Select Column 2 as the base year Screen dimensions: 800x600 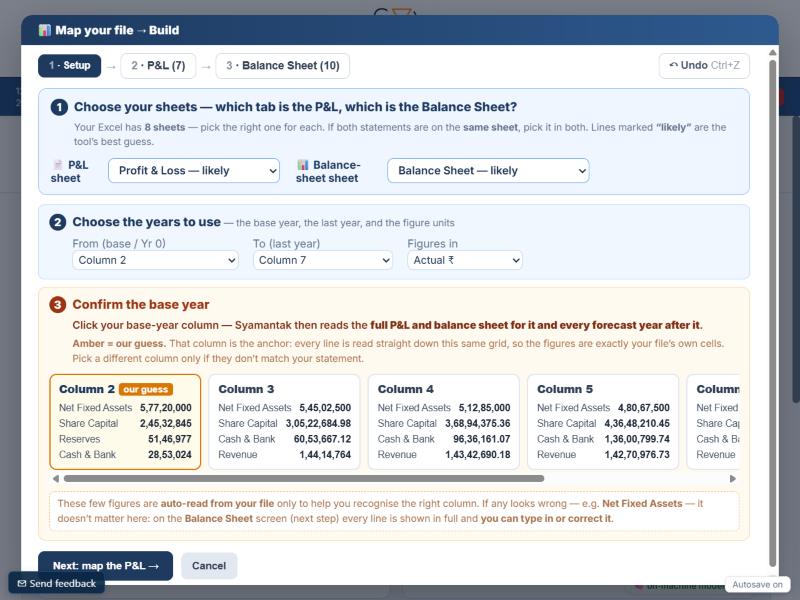(126, 422)
